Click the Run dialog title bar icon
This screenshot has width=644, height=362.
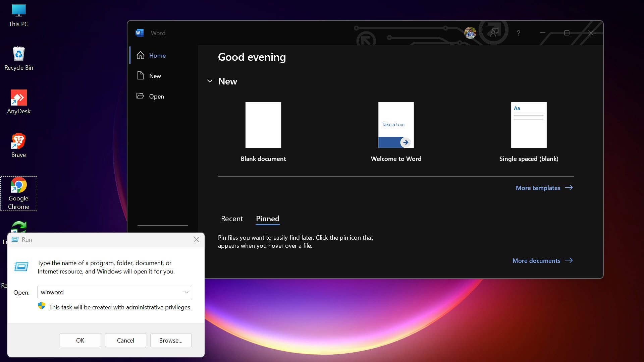(15, 240)
